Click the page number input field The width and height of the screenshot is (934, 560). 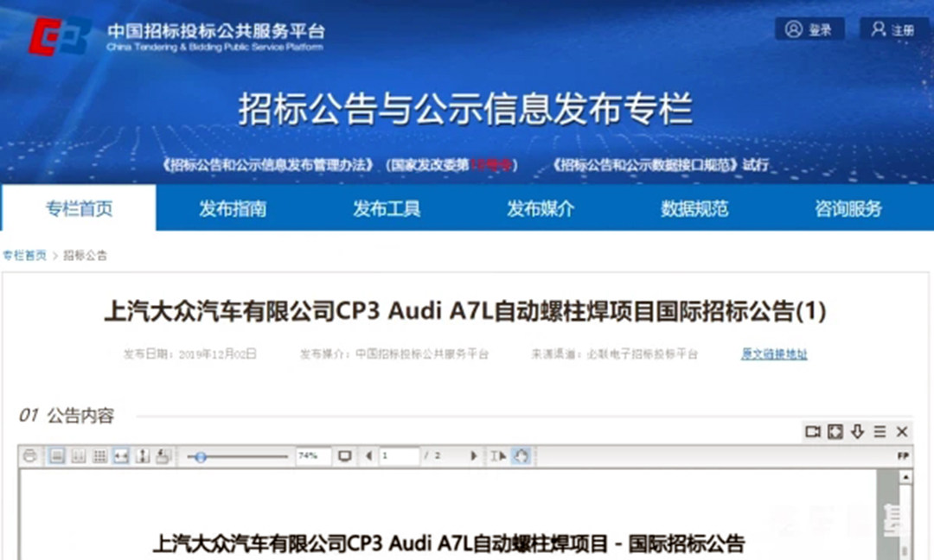click(x=398, y=456)
